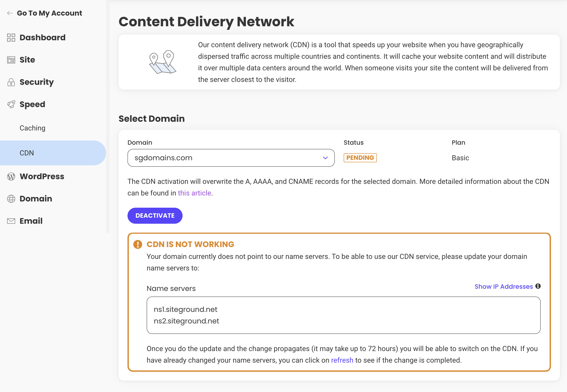Click inside the name servers text box
Image resolution: width=567 pixels, height=392 pixels.
pos(343,315)
